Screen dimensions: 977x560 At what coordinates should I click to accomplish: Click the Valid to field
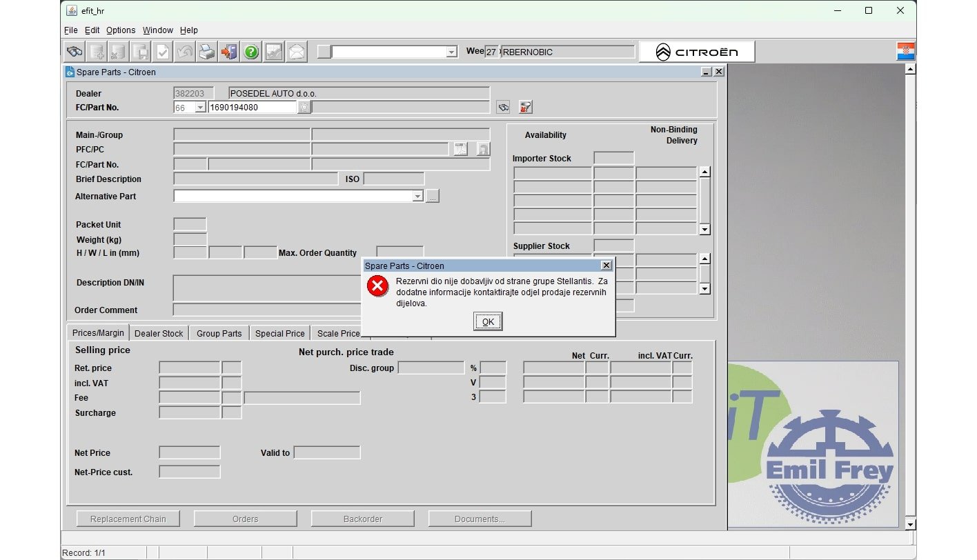coord(327,452)
